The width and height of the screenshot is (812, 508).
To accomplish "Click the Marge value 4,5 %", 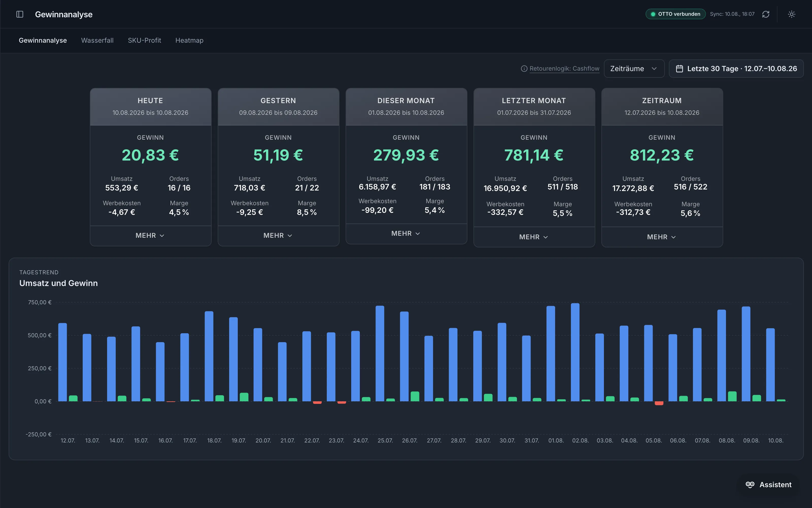I will pos(179,212).
